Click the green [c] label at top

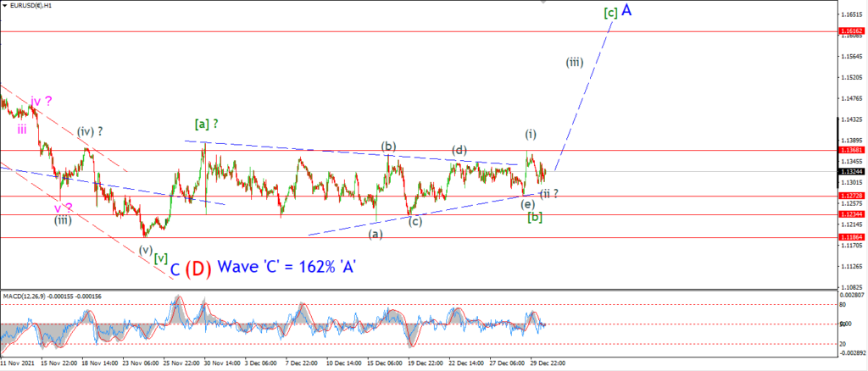click(610, 14)
